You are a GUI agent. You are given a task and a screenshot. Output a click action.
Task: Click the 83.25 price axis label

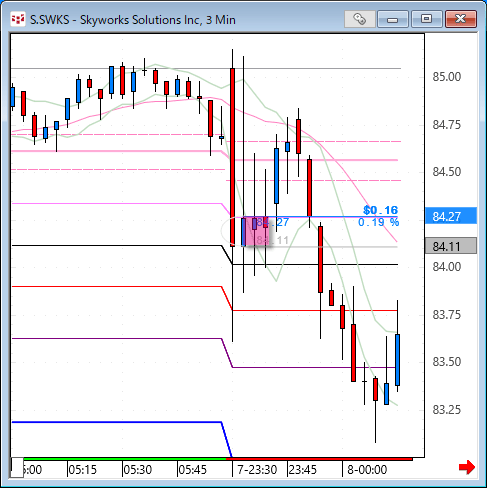[x=447, y=410]
